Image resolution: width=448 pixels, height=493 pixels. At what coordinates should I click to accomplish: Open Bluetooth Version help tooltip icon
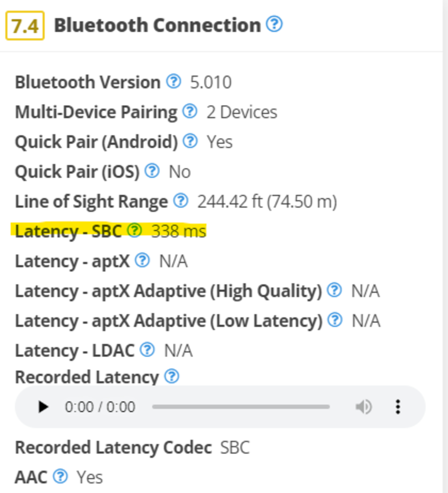coord(173,81)
